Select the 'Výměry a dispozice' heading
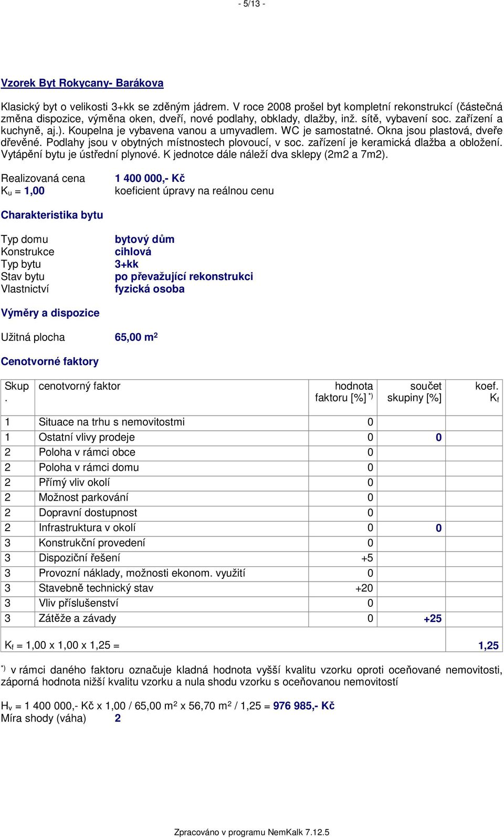 point(50,313)
